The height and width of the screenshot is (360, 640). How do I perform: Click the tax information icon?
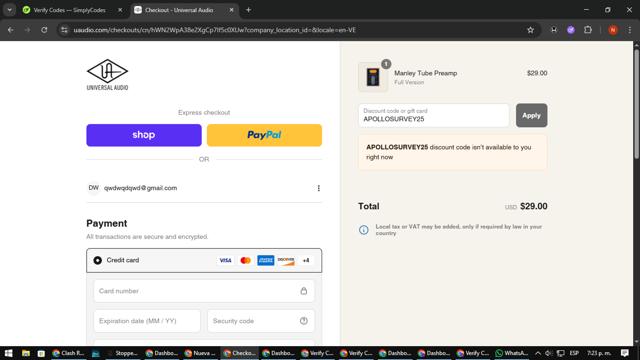pyautogui.click(x=363, y=230)
